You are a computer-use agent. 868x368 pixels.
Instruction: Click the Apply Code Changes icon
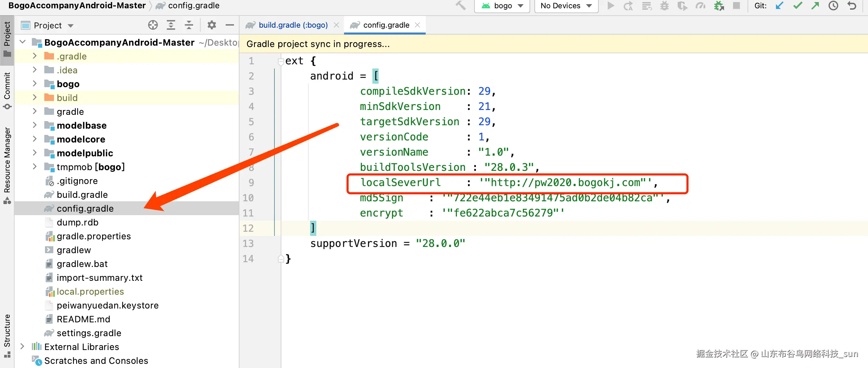pos(647,6)
